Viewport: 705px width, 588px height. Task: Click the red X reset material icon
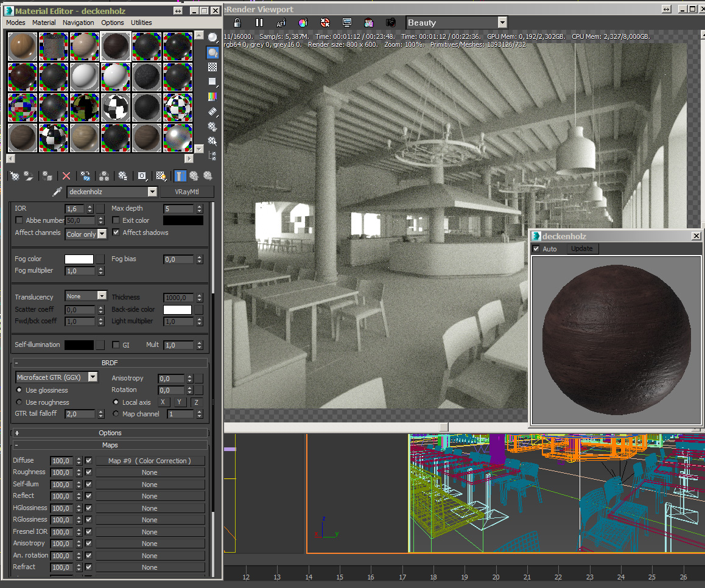pyautogui.click(x=66, y=176)
